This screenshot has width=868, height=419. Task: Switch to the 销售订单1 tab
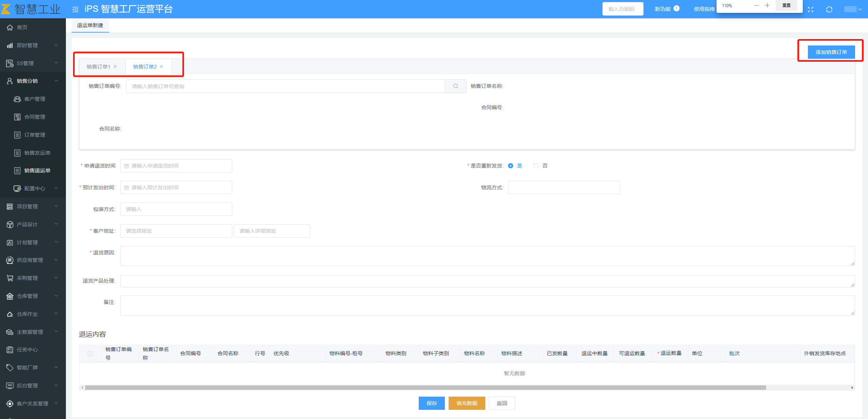pos(98,66)
